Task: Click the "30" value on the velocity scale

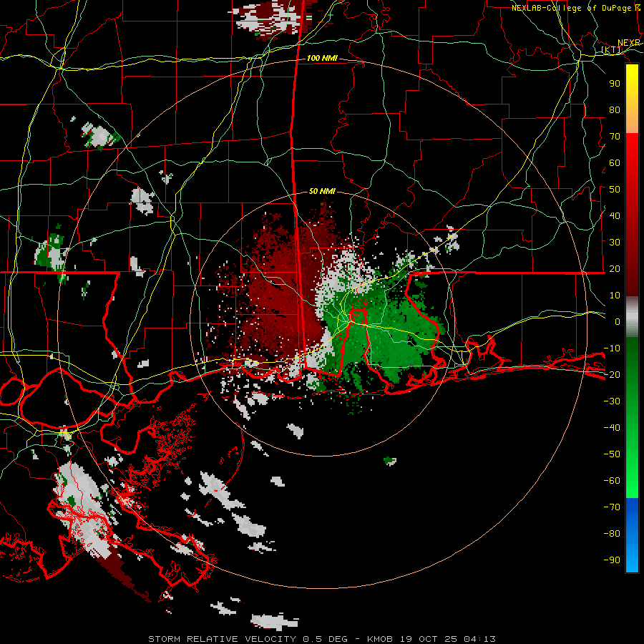Action: pyautogui.click(x=615, y=243)
